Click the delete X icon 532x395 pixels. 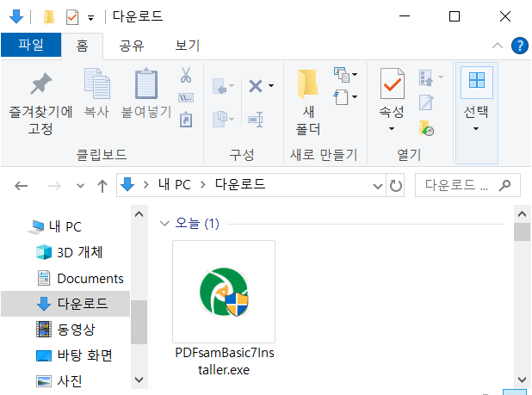(x=256, y=86)
